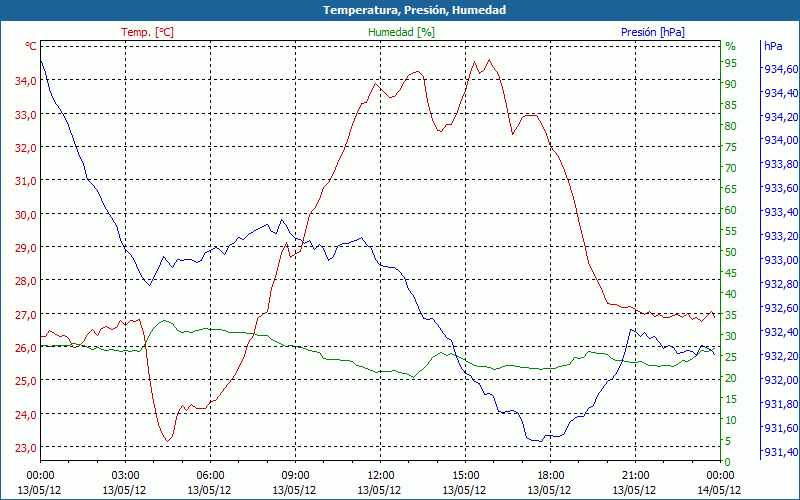Click the '934,00' pressure axis value

tap(781, 140)
